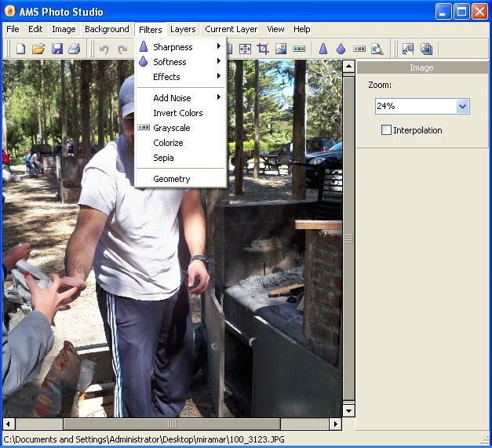Click the RGB color balance toolbar icon
The image size is (492, 448).
[x=299, y=49]
